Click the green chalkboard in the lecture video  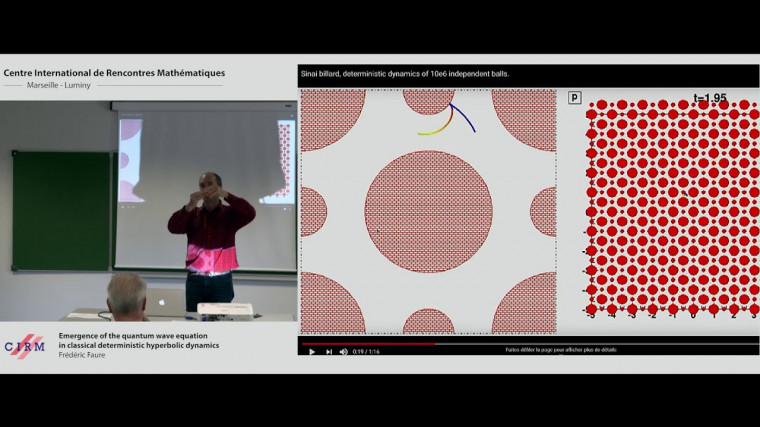pos(60,210)
